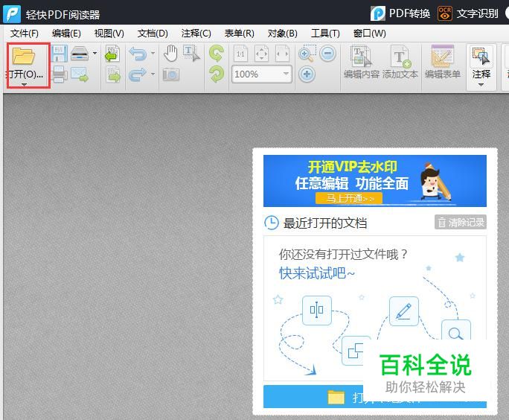Open the scanner dropdown arrow
This screenshot has height=420, width=509.
95,53
